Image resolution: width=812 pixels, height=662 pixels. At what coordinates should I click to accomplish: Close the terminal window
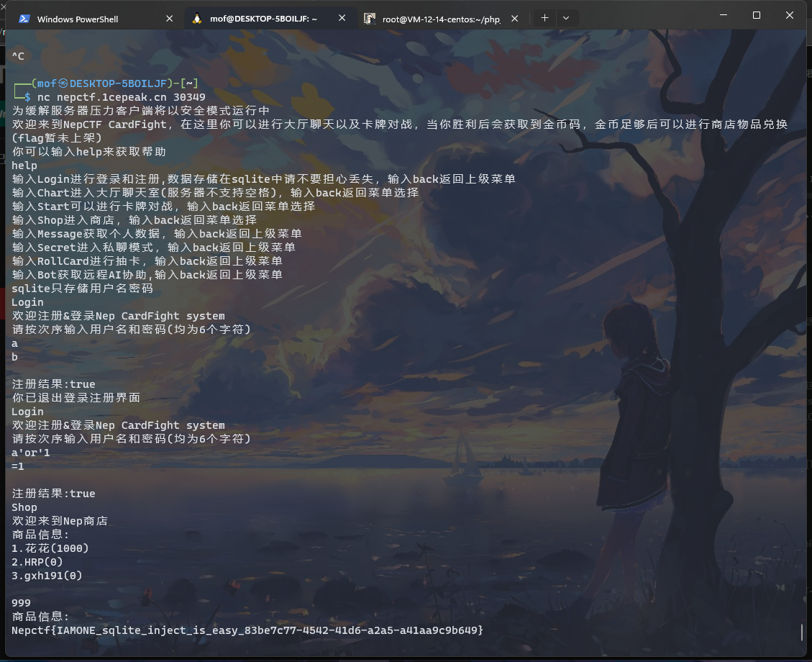click(790, 15)
